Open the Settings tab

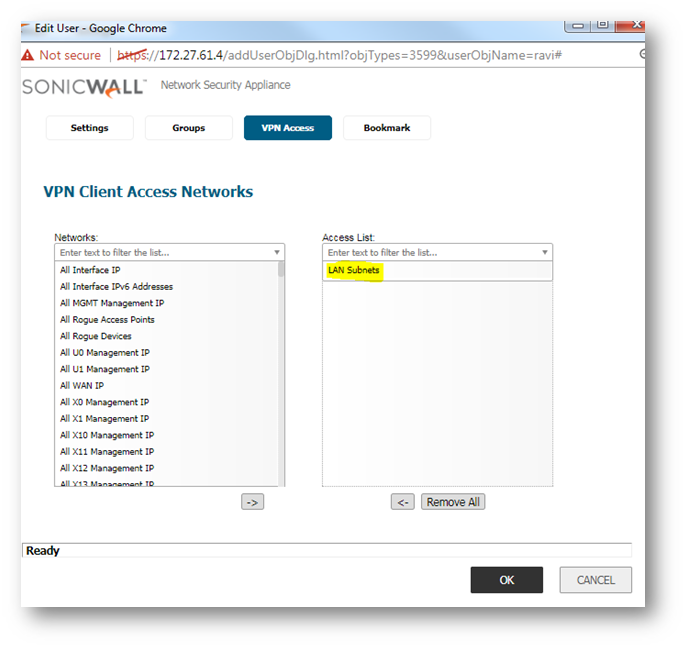89,128
